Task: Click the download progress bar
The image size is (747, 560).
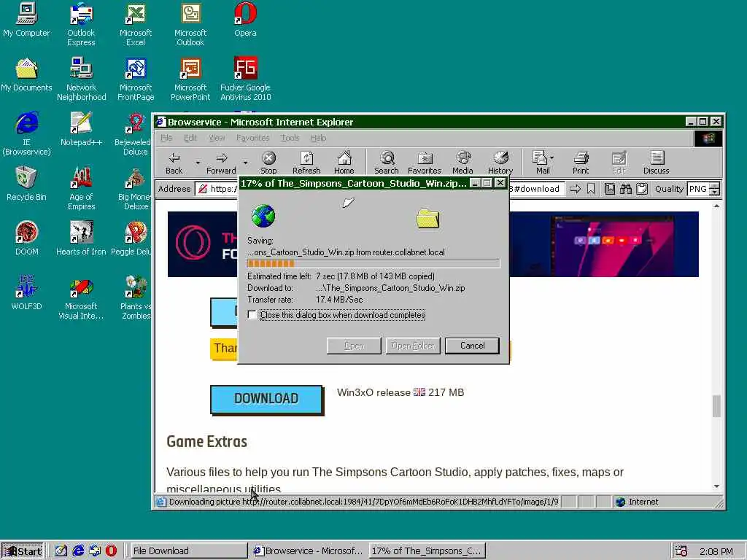Action: (x=373, y=263)
